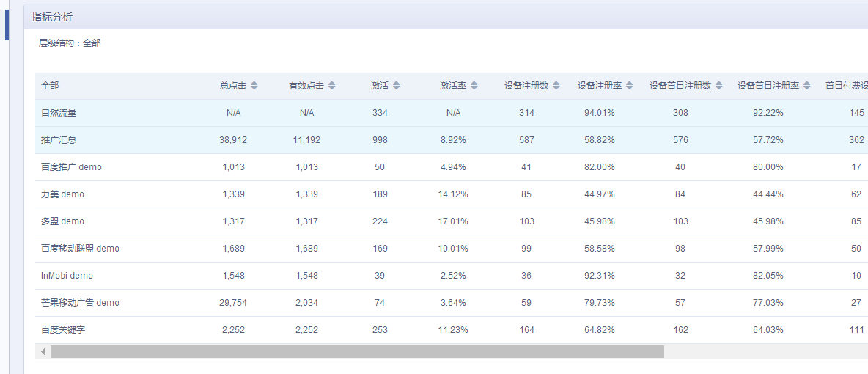Viewport: 868px width, 374px height.
Task: Click 力美 activation rate 14.12%
Action: (453, 194)
